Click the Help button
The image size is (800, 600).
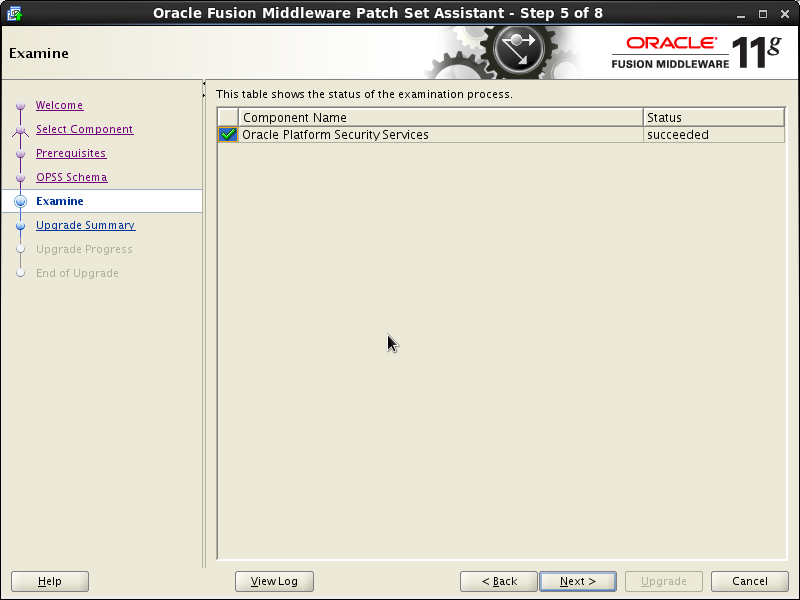point(50,581)
